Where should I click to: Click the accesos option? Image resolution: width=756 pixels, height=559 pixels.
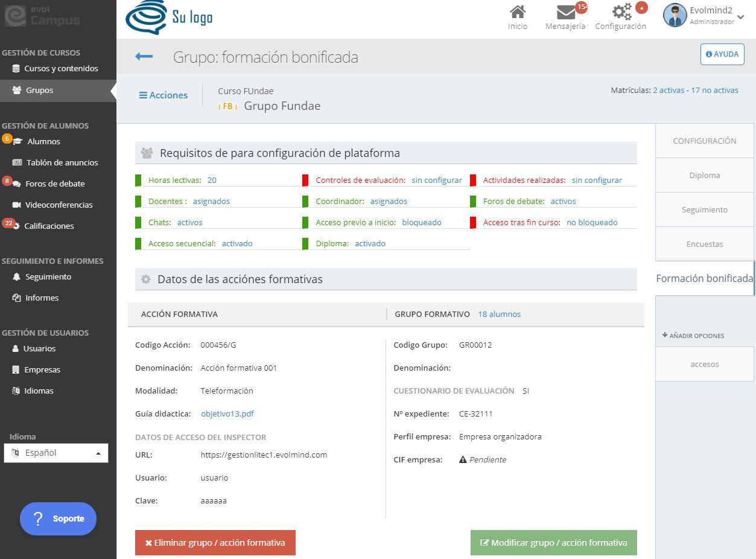(x=705, y=364)
